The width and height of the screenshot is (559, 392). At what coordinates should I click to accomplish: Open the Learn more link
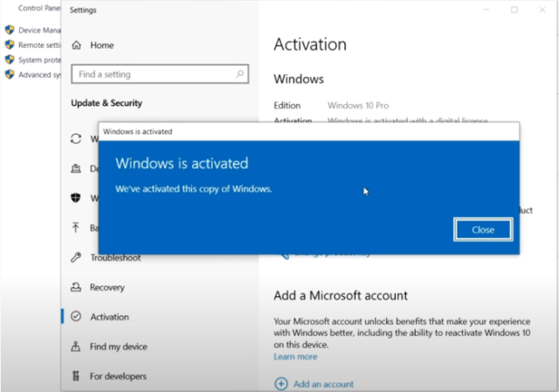[x=295, y=357]
